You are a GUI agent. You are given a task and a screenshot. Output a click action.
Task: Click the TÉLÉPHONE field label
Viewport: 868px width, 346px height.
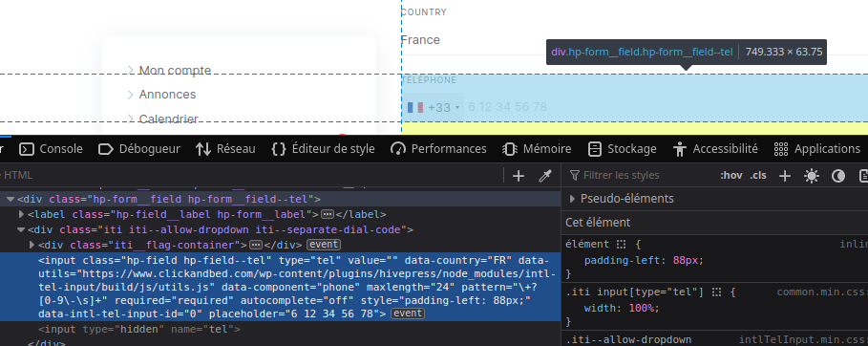429,80
